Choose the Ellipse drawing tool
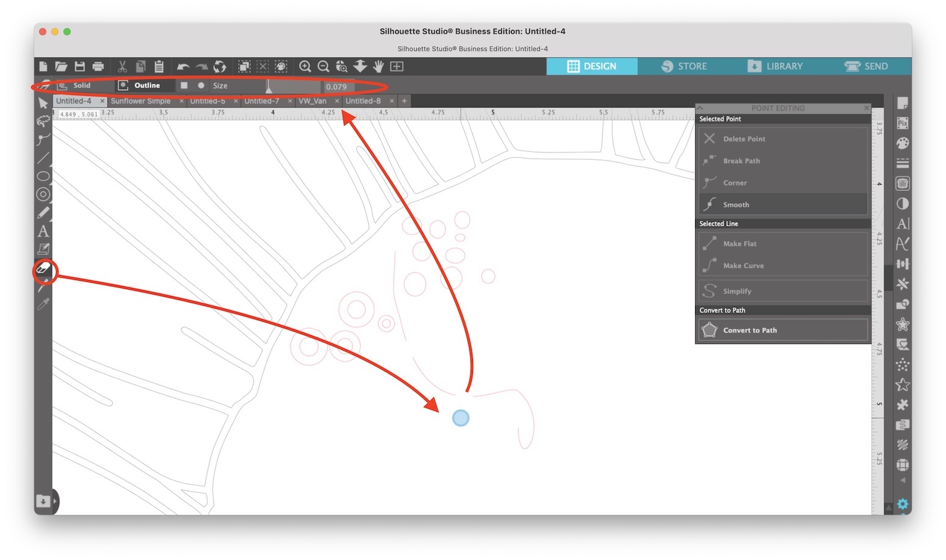 (43, 176)
